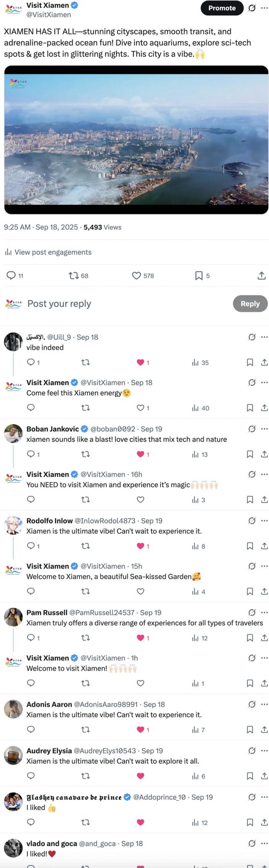Like the main post with 578 likes
Screen dimensions: 269x868
136,275
